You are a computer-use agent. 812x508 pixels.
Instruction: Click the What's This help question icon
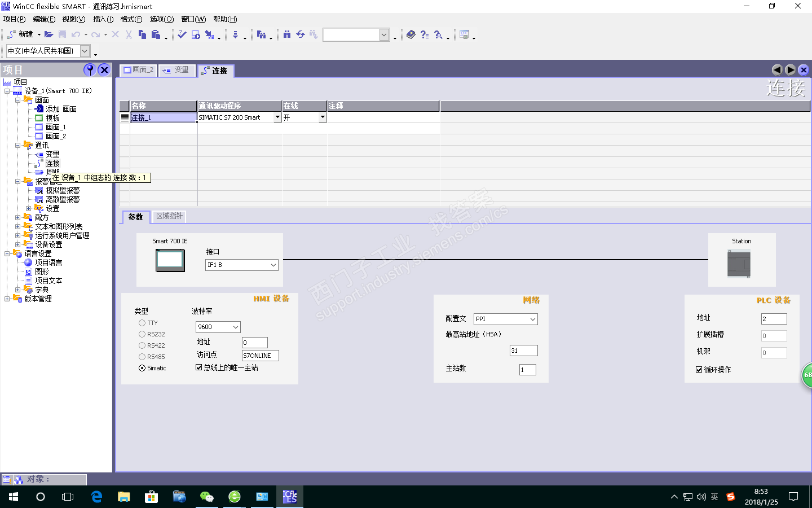click(425, 34)
